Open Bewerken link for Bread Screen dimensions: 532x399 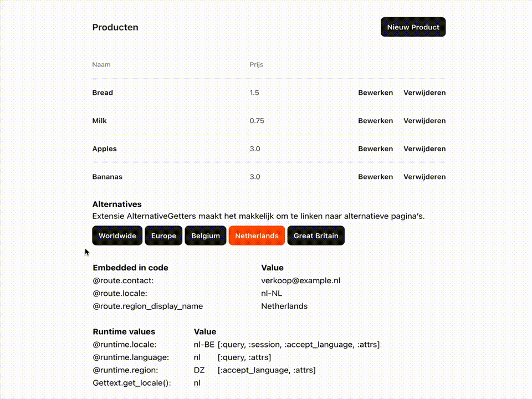(x=375, y=93)
